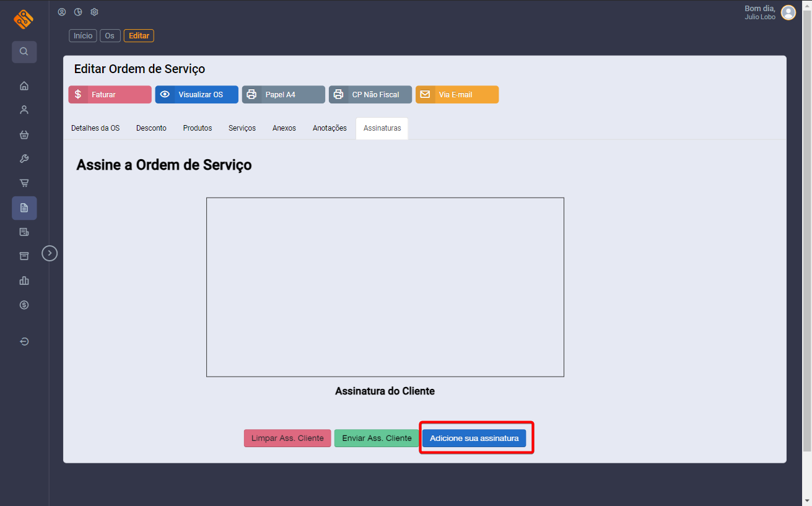Open the pie chart icon in top bar
Viewport: 812px width, 506px height.
[78, 12]
